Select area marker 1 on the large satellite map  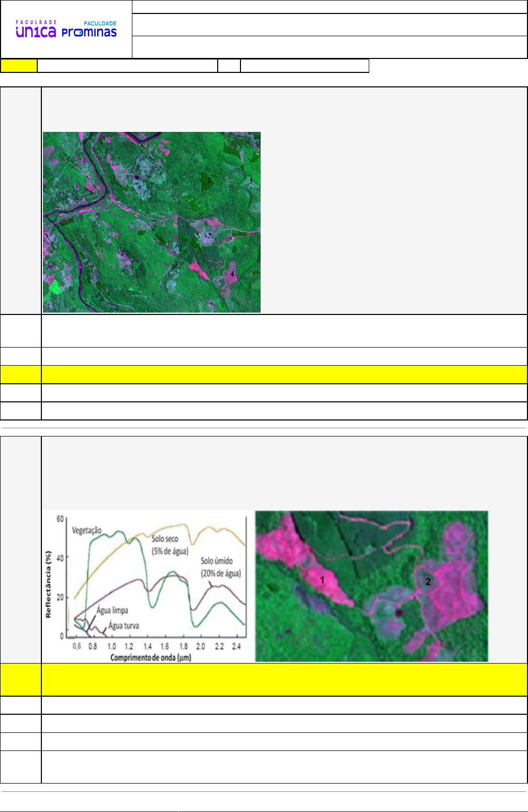point(188,225)
